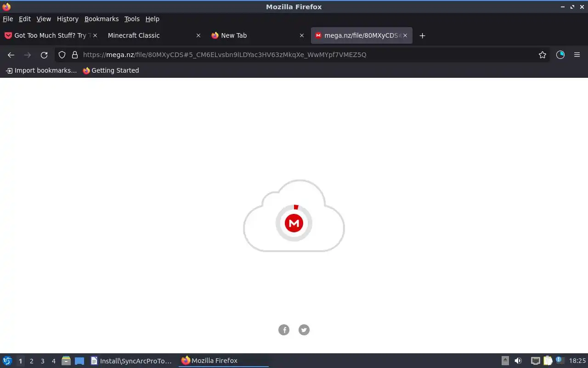The height and width of the screenshot is (368, 588).
Task: Select Mozilla Firefox taskbar entry
Action: coord(224,361)
